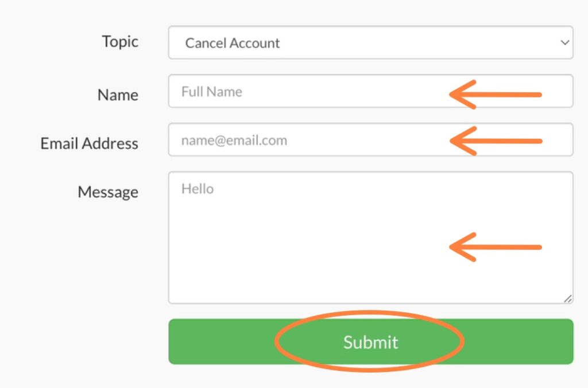The image size is (588, 388).
Task: Click the orange arrow in the Email field
Action: coord(495,141)
